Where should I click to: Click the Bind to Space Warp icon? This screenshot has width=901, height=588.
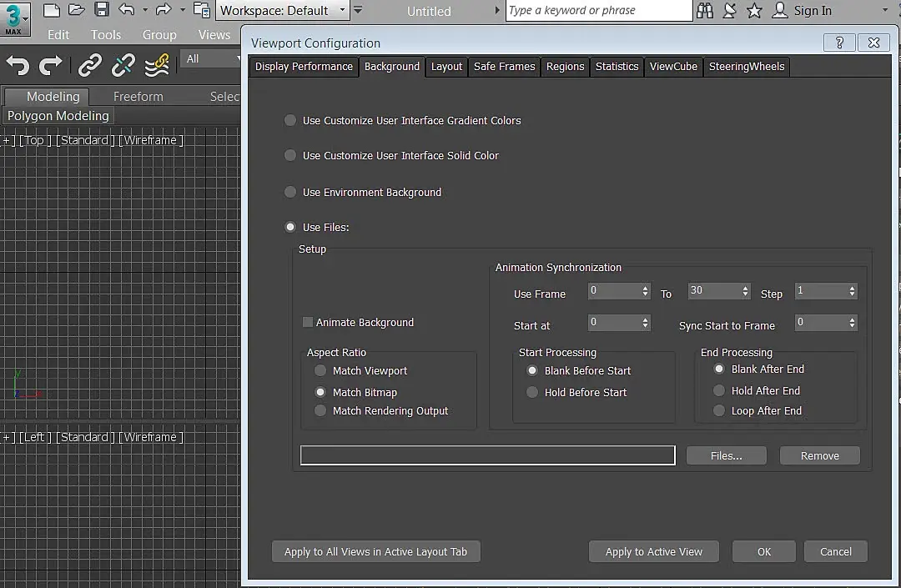coord(157,65)
